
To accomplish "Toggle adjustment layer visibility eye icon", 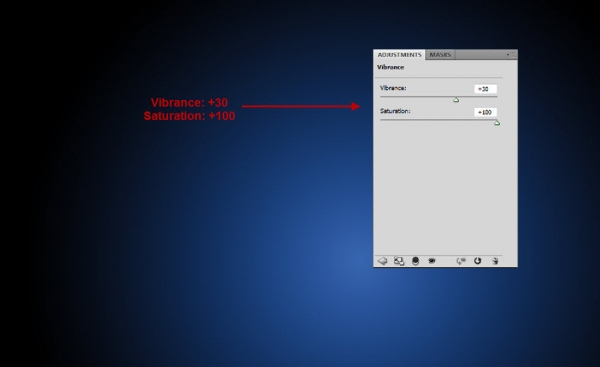I will coord(432,261).
